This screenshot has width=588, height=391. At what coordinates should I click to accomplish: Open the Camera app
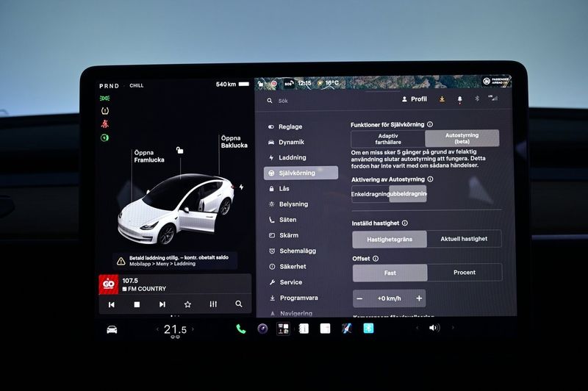(262, 329)
